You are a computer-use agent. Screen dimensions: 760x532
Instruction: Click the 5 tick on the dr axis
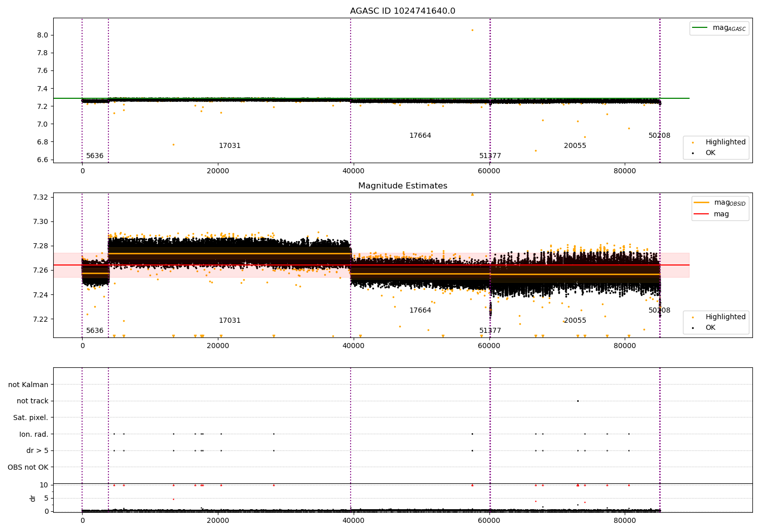coord(46,498)
